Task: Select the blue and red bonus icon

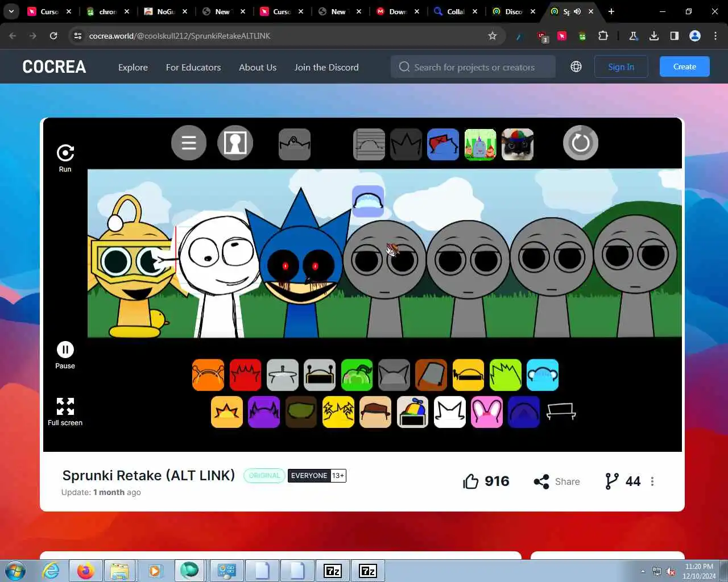Action: (x=443, y=144)
